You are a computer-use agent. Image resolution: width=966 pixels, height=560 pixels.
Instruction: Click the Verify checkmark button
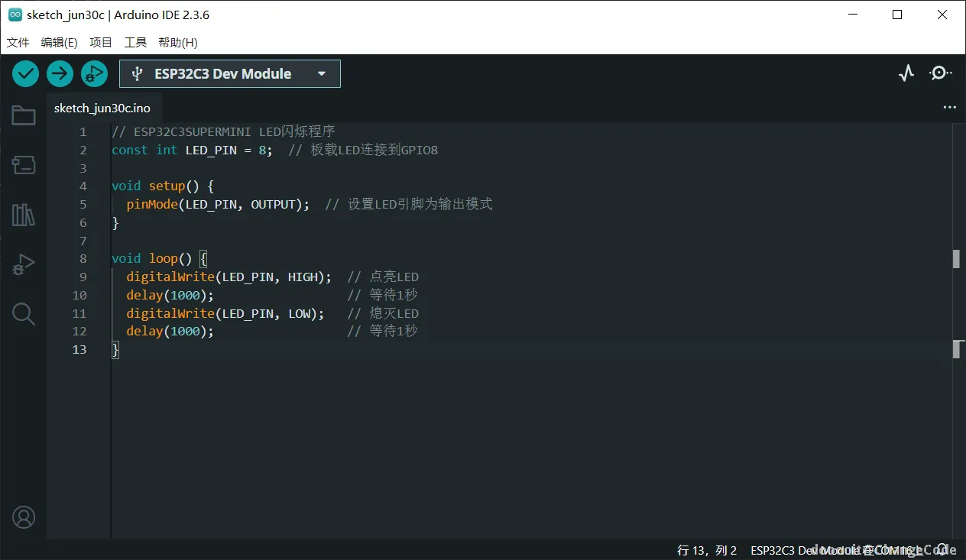[25, 73]
